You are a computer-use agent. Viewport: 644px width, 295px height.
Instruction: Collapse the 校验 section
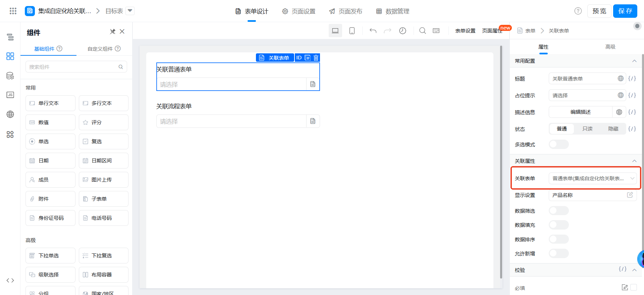[x=634, y=270]
